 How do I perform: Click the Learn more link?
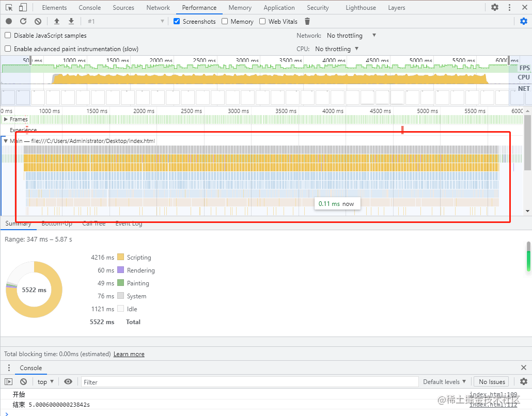129,354
